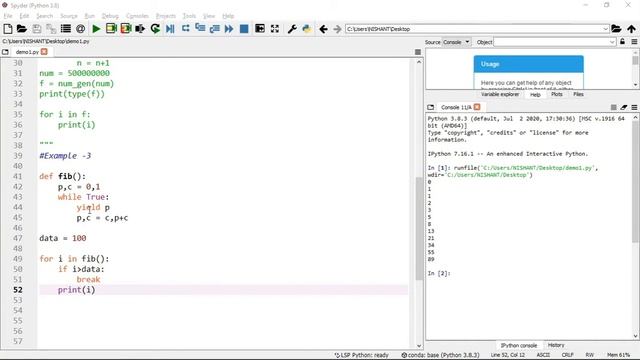Open the Help pane options hamburger menu
The image size is (640, 360).
click(x=634, y=42)
